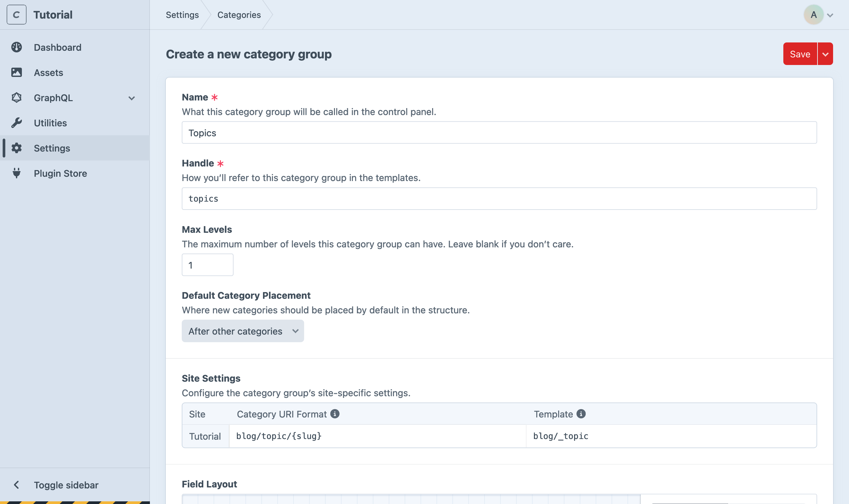Screen dimensions: 849x504
Task: Navigate to Settings via the breadcrumb
Action: pos(182,15)
